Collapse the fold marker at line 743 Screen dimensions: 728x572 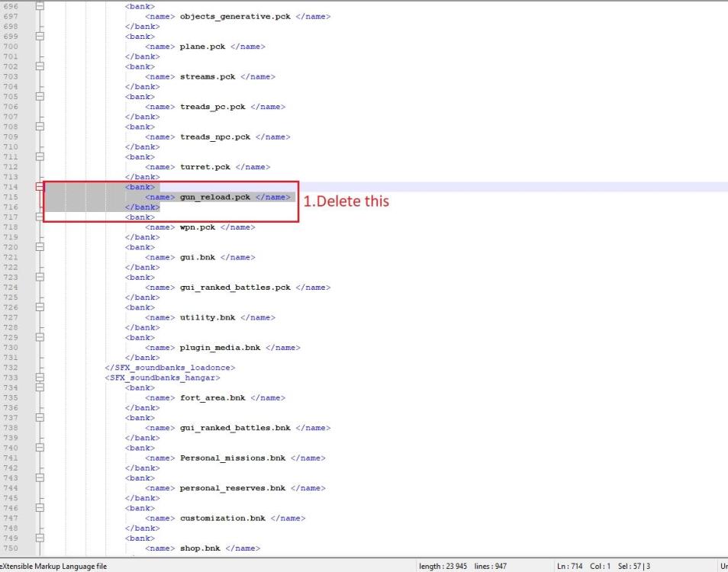(40, 478)
